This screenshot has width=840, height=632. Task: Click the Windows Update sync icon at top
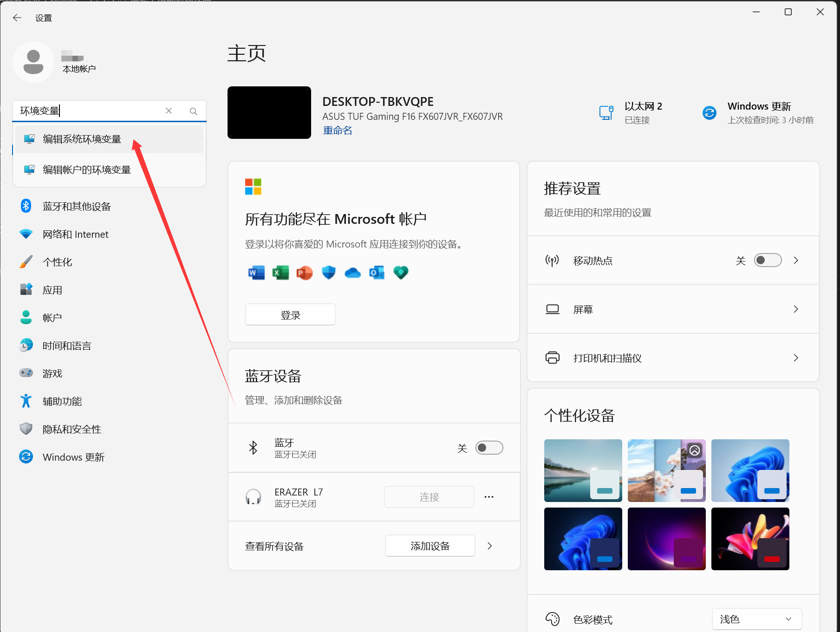point(709,113)
